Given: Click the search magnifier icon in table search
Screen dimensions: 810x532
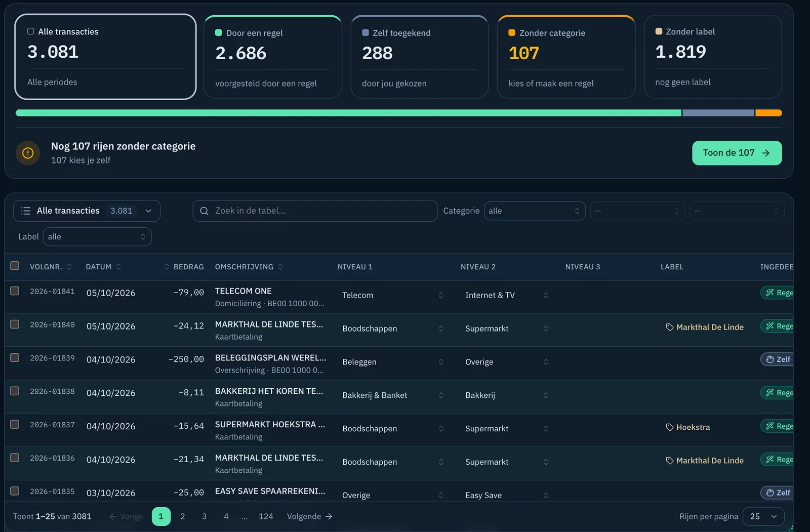Looking at the screenshot, I should point(204,211).
